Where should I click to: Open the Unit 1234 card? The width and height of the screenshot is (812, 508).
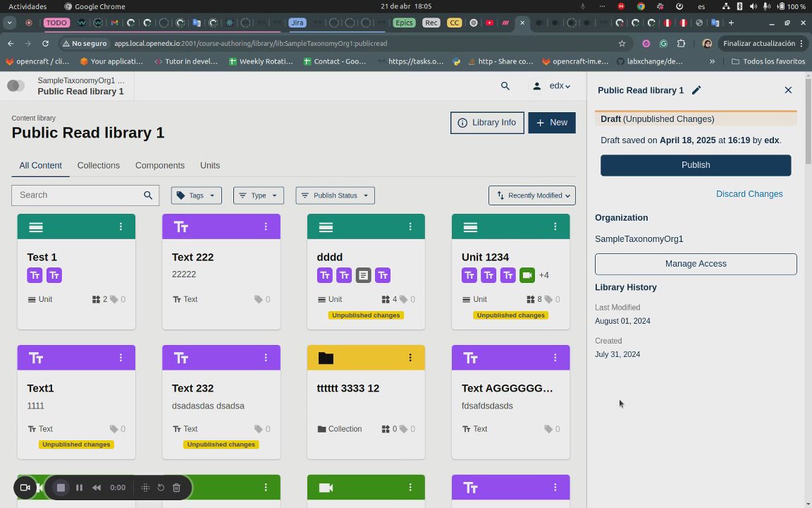click(x=510, y=271)
